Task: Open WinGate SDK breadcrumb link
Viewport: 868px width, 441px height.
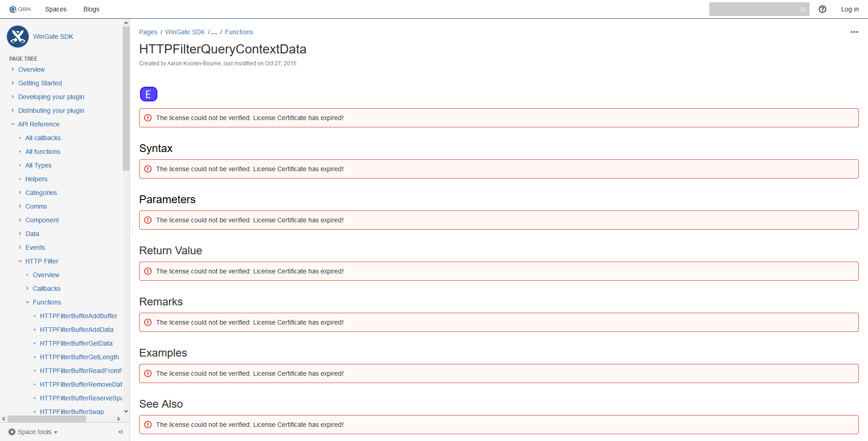Action: click(185, 32)
